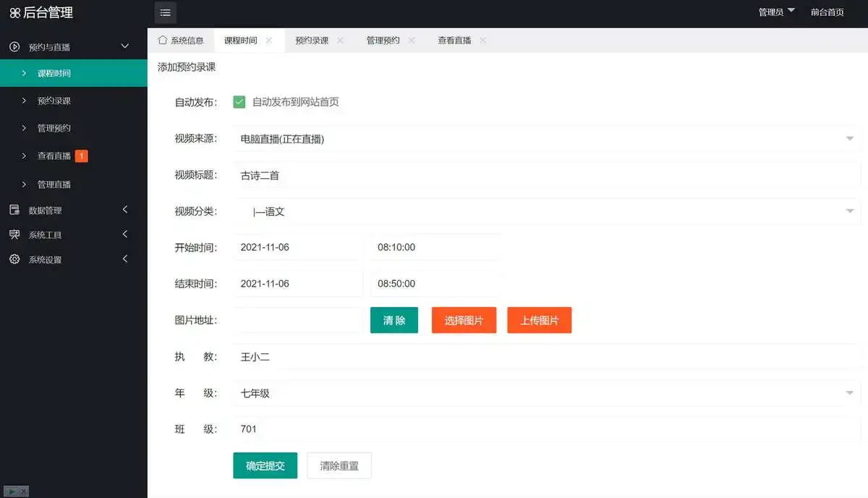This screenshot has width=868, height=498.
Task: Open the 视频来源 dropdown
Action: click(851, 139)
